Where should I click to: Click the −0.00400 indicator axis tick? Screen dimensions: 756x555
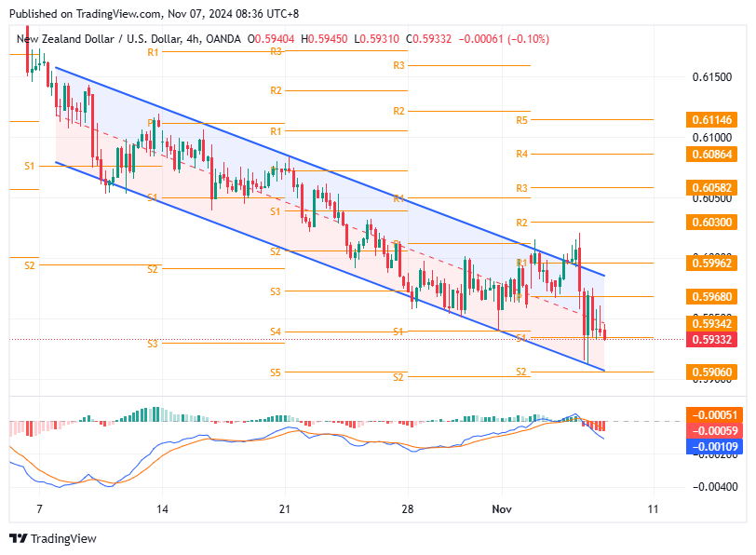pos(715,487)
